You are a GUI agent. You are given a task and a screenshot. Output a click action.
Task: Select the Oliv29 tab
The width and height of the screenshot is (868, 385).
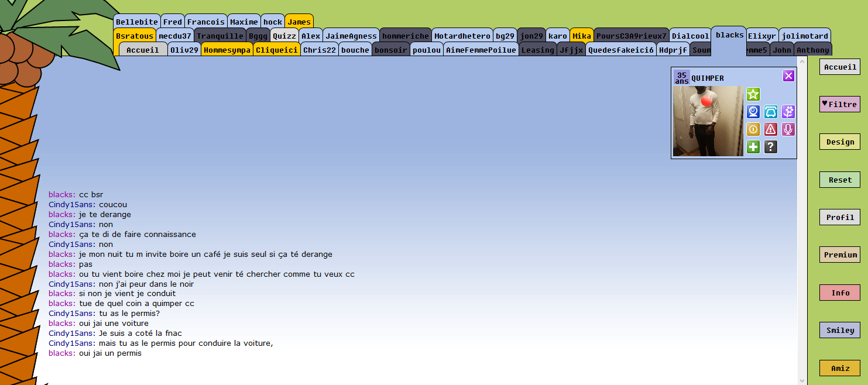(x=184, y=50)
